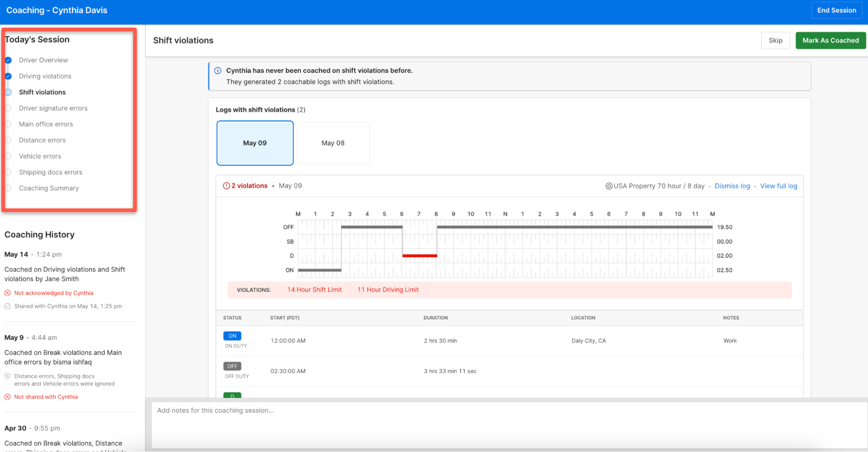
Task: Click the Apr 30 coaching history entry
Action: 69,438
